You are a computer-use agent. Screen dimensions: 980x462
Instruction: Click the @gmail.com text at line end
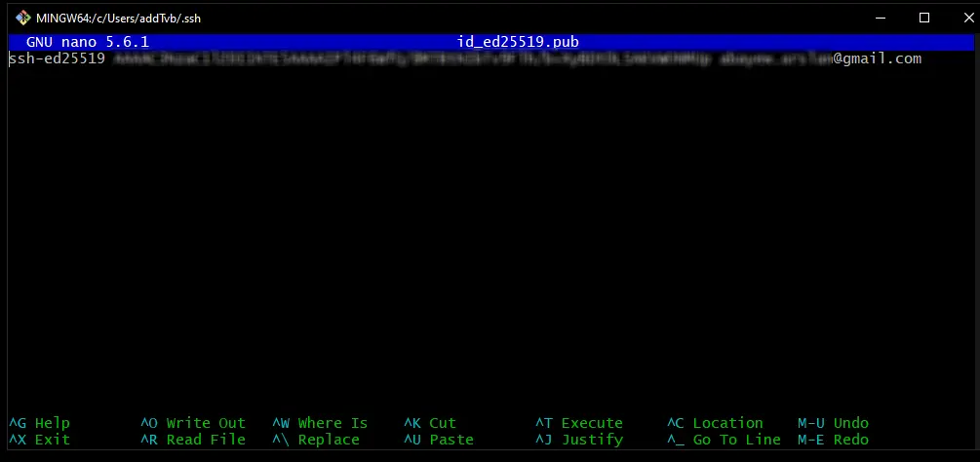coord(878,58)
